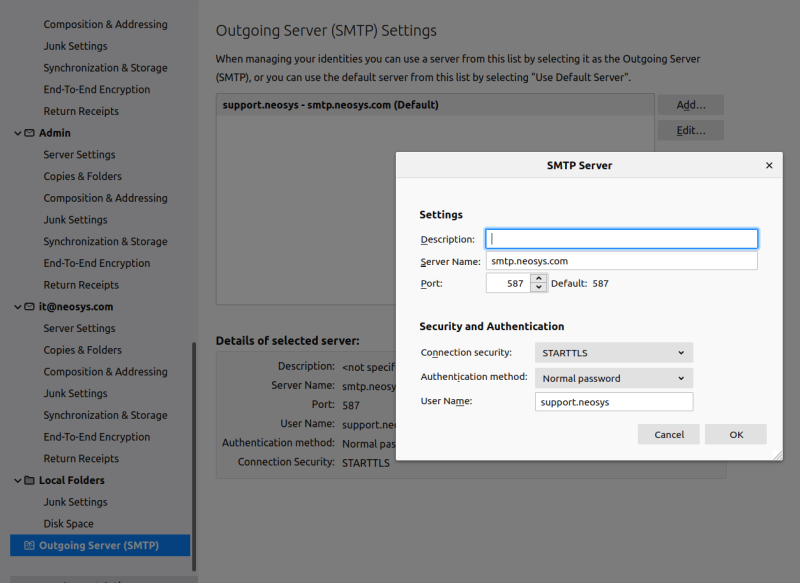Confirm the dialog with OK
The height and width of the screenshot is (583, 800).
[736, 435]
